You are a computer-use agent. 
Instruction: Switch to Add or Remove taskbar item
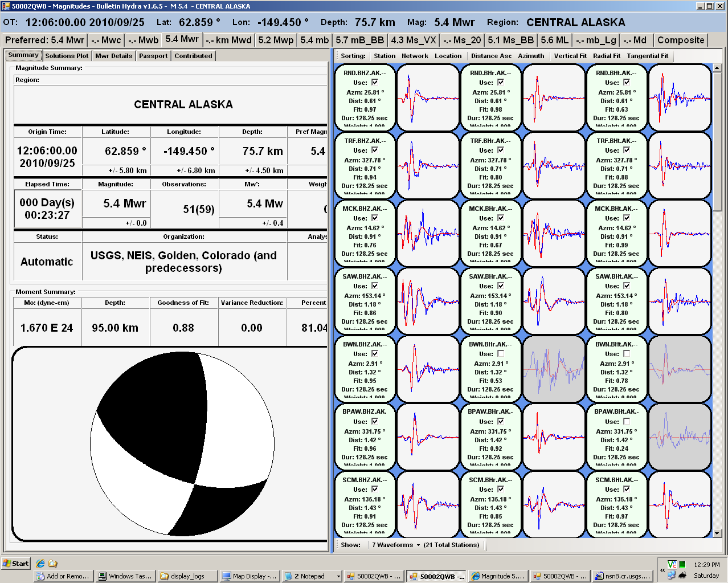point(63,576)
